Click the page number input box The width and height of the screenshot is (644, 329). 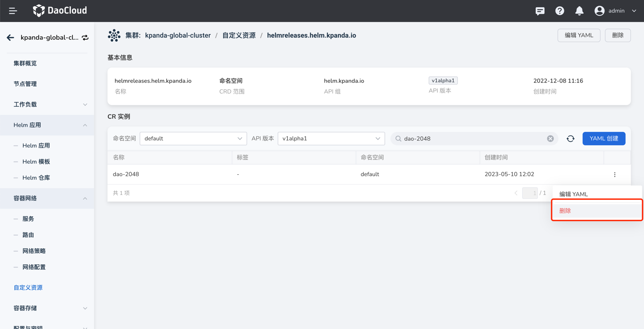pos(530,193)
